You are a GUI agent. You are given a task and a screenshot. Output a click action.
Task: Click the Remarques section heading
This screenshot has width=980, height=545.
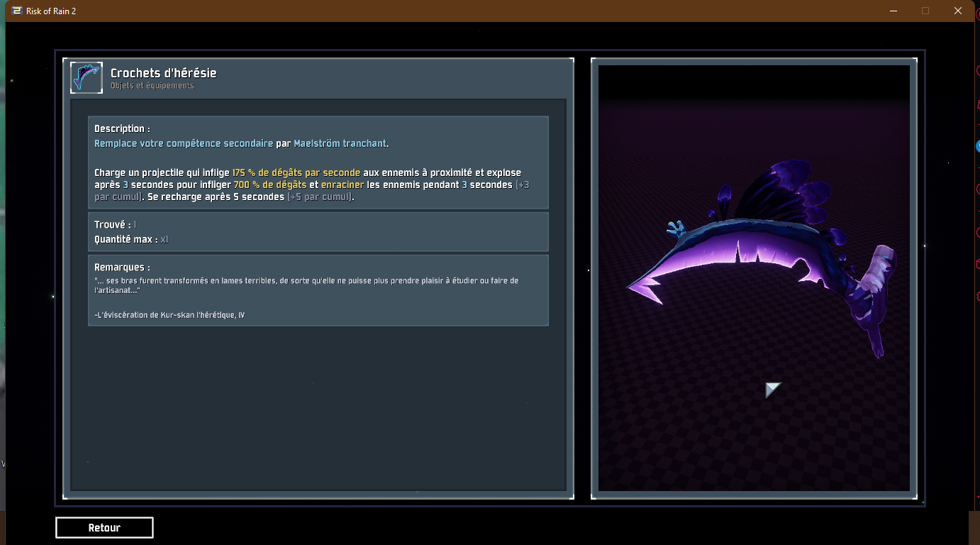[122, 268]
